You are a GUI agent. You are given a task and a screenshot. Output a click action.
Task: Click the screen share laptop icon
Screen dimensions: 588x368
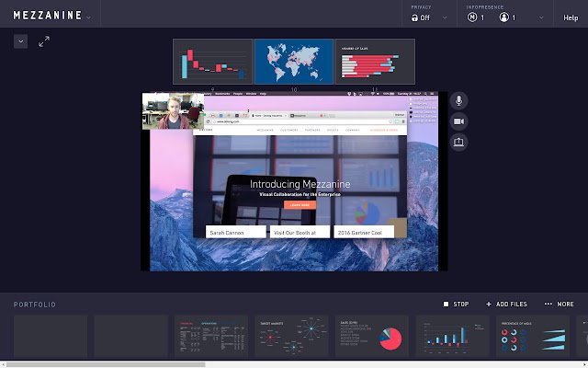(458, 142)
